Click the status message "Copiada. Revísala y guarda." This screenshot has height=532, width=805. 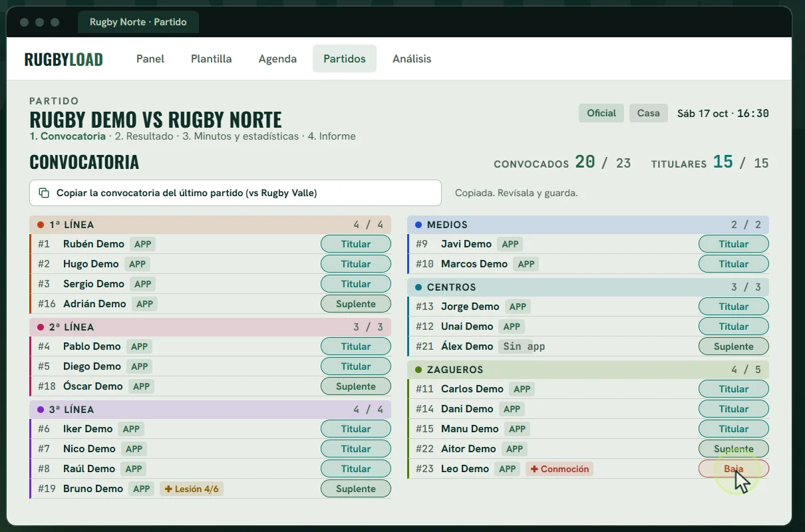pos(516,193)
